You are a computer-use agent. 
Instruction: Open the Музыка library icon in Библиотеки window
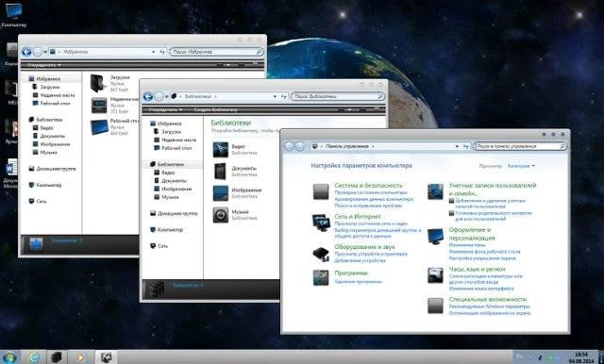click(220, 215)
